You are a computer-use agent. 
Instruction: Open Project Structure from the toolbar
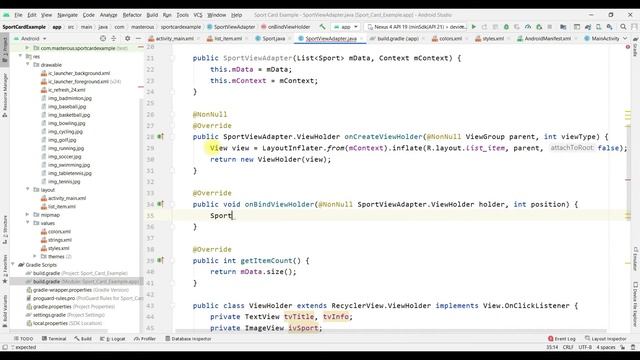click(x=563, y=27)
